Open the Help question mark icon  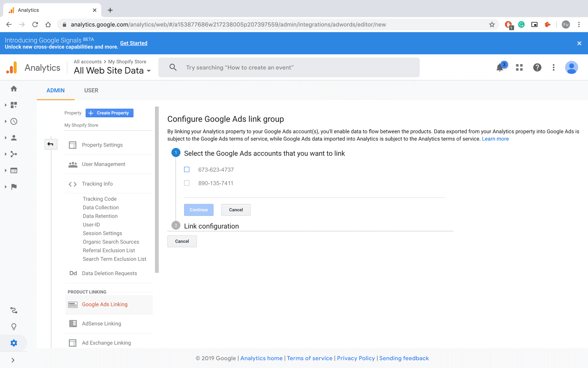point(537,68)
